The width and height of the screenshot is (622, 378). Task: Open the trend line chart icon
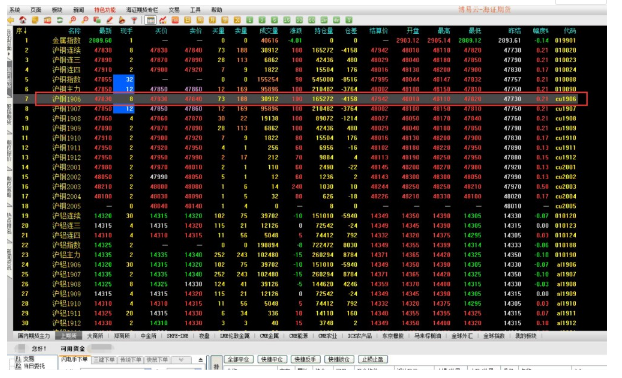pyautogui.click(x=163, y=20)
